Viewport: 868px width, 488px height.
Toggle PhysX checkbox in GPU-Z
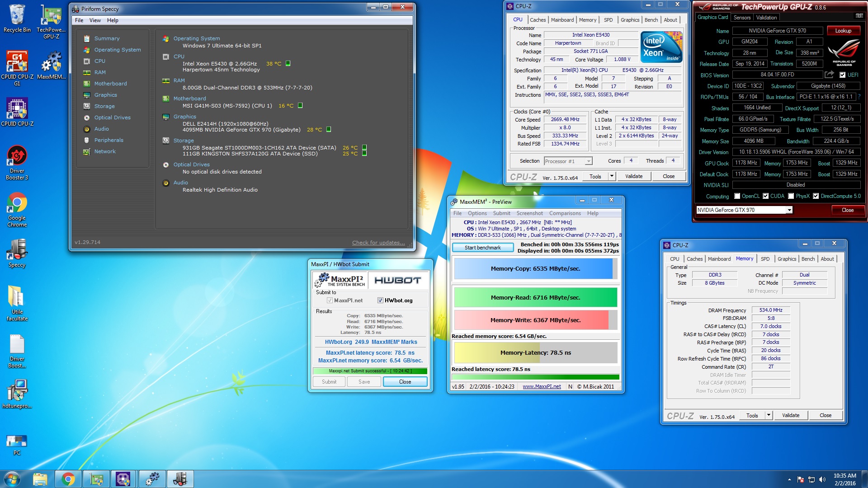791,196
